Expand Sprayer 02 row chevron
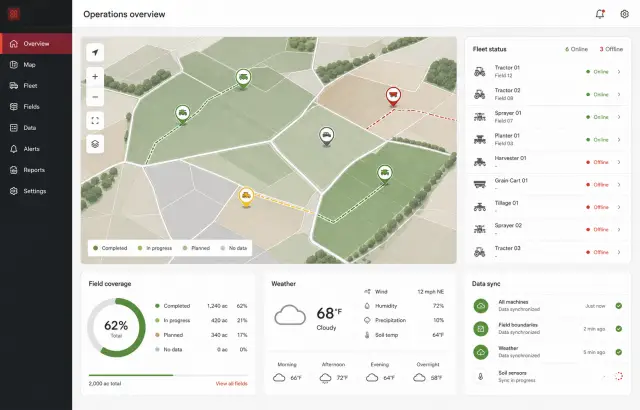This screenshot has height=410, width=640. pos(619,230)
